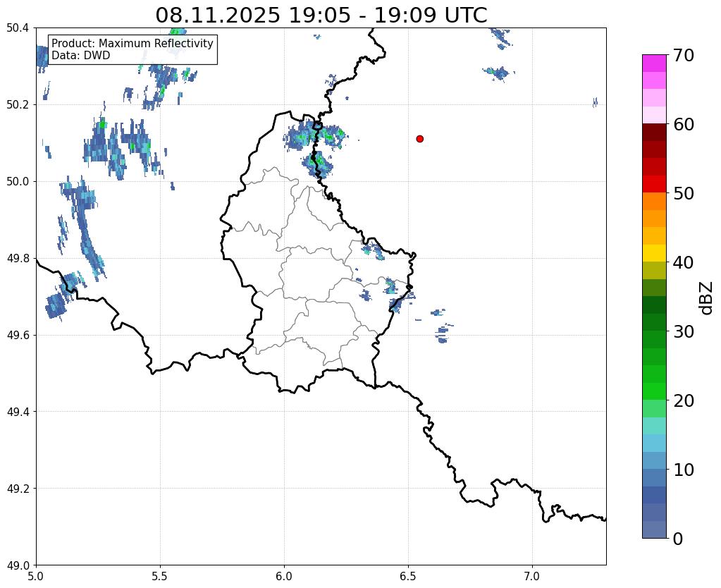Viewport: 721px width, 588px height.
Task: Click the colorbar tick label '20'
Action: 684,400
